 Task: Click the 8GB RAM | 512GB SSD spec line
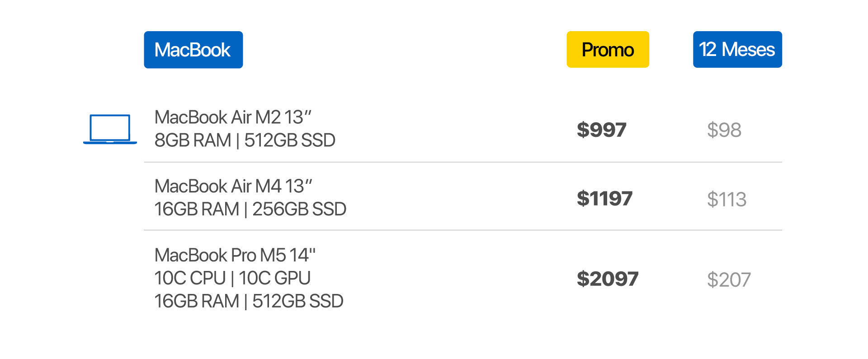[x=245, y=140]
